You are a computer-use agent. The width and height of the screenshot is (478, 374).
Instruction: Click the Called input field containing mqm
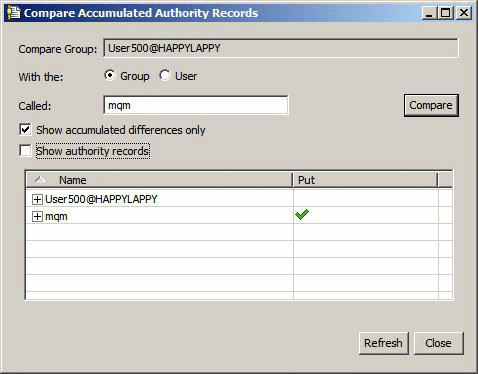196,105
